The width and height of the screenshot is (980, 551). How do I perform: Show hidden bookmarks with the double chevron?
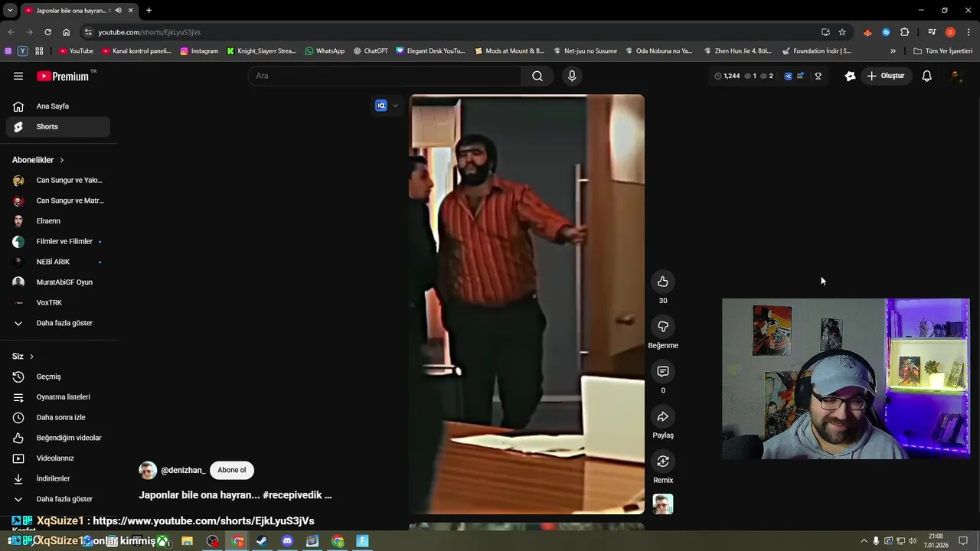pyautogui.click(x=893, y=51)
